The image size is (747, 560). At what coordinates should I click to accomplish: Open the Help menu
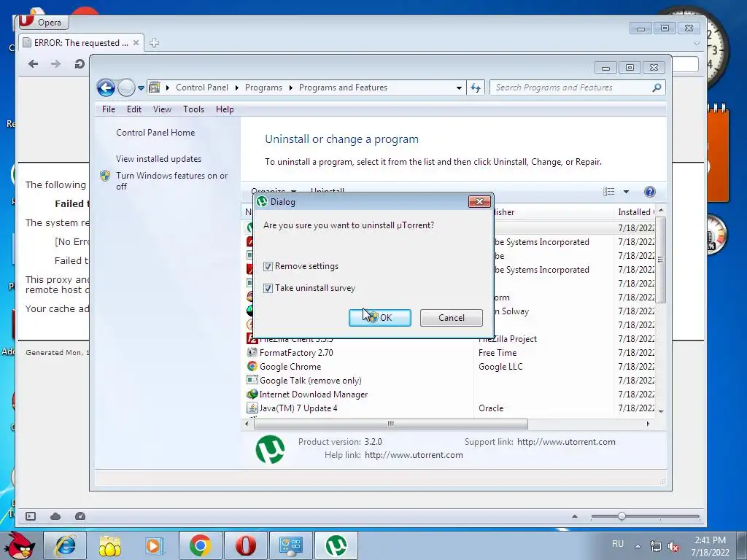click(225, 109)
